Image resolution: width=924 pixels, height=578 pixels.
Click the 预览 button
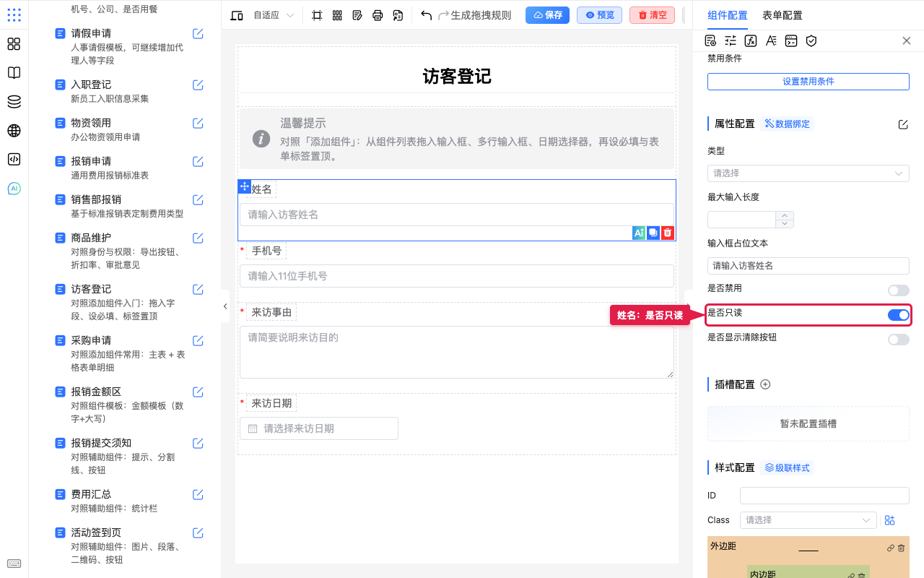(599, 15)
